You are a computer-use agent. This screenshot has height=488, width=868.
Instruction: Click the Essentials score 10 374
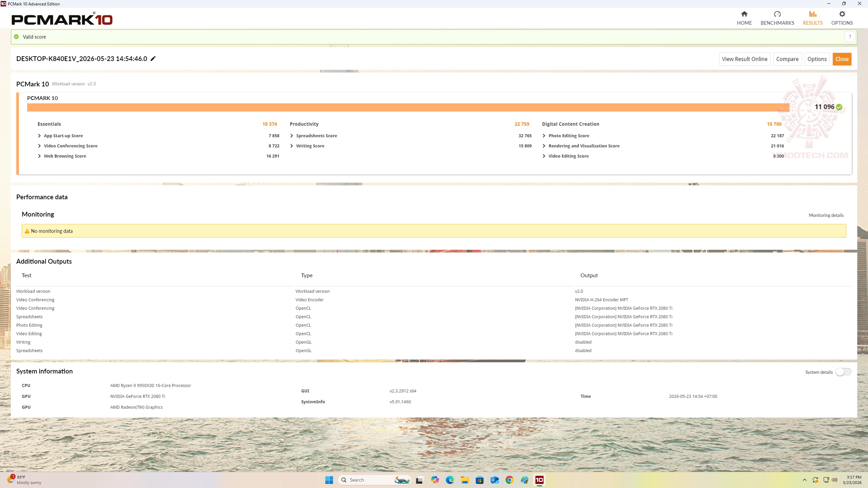270,124
